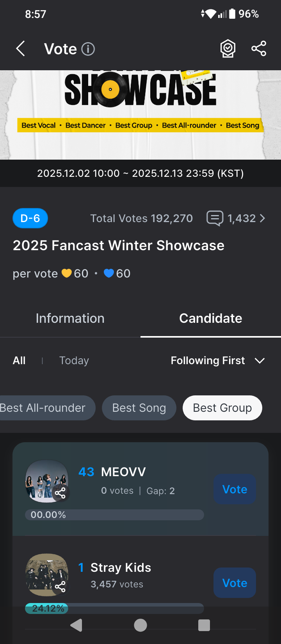Select the Best Group category chip
The height and width of the screenshot is (644, 281).
(x=222, y=408)
